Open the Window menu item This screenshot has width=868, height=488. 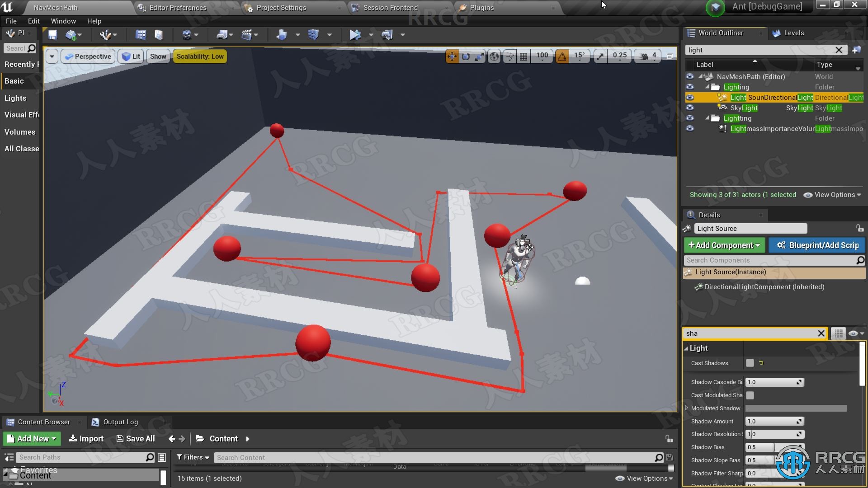[x=62, y=21]
